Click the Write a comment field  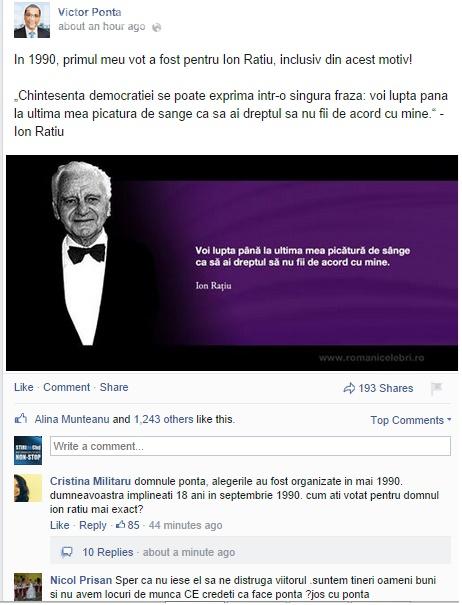coord(250,446)
